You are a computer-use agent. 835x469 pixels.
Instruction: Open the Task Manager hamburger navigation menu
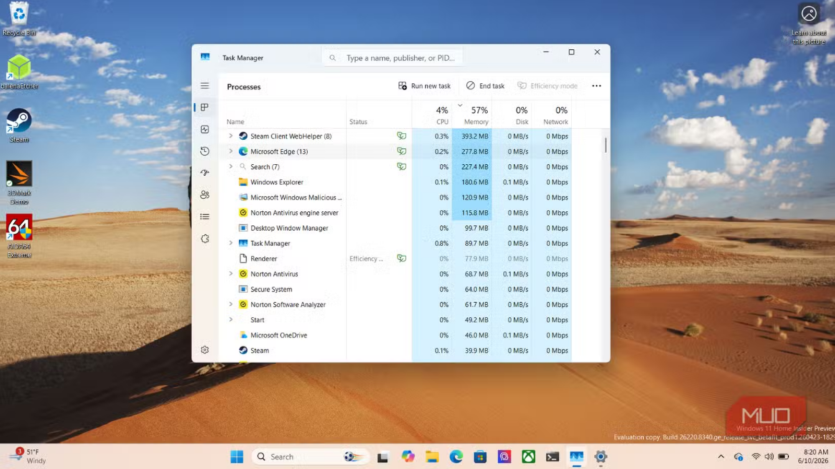(x=204, y=86)
